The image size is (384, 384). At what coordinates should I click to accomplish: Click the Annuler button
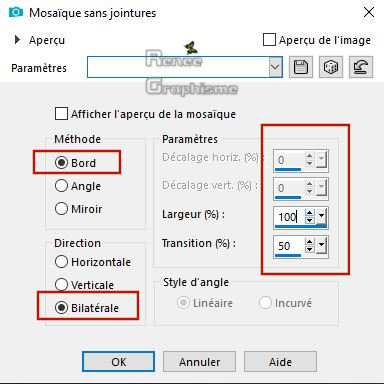[199, 362]
